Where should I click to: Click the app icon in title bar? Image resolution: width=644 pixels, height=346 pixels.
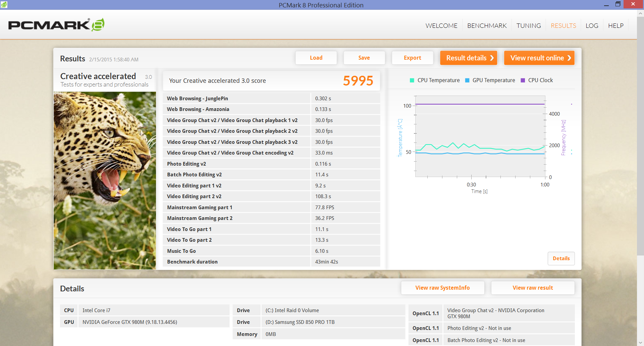(x=4, y=4)
